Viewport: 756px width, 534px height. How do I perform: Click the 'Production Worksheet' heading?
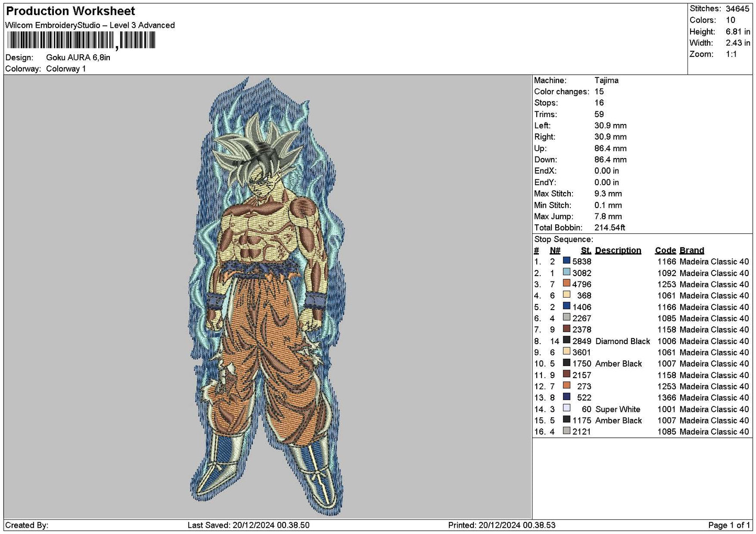[x=70, y=11]
